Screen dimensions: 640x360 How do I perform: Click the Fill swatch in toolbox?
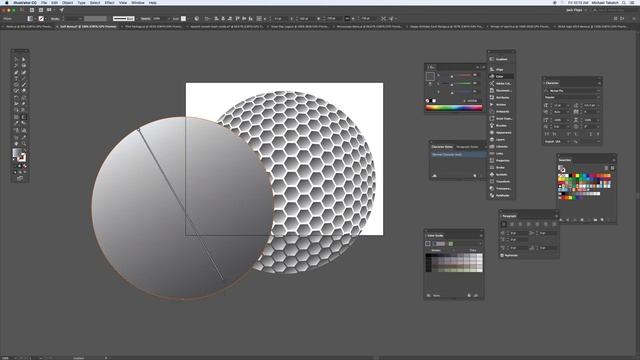click(17, 153)
